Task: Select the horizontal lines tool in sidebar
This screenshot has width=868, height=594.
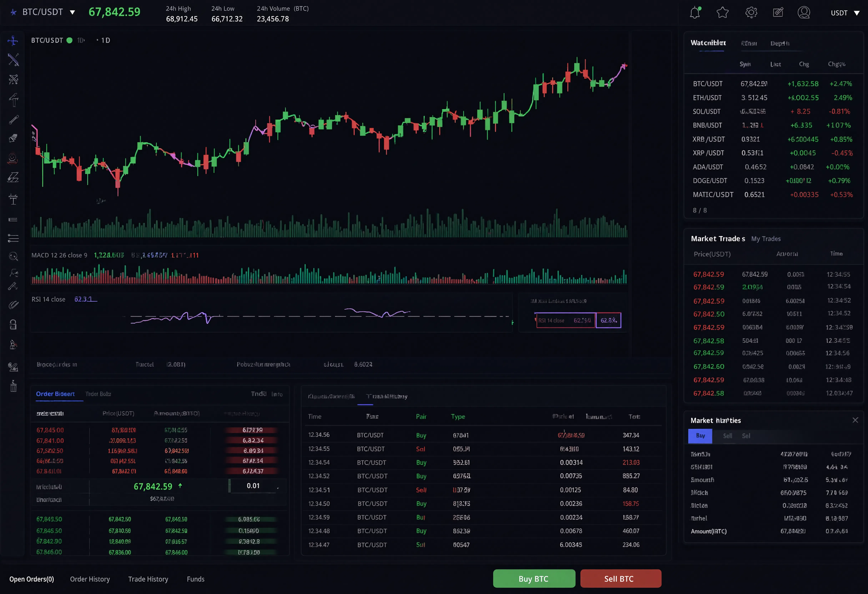Action: tap(13, 220)
